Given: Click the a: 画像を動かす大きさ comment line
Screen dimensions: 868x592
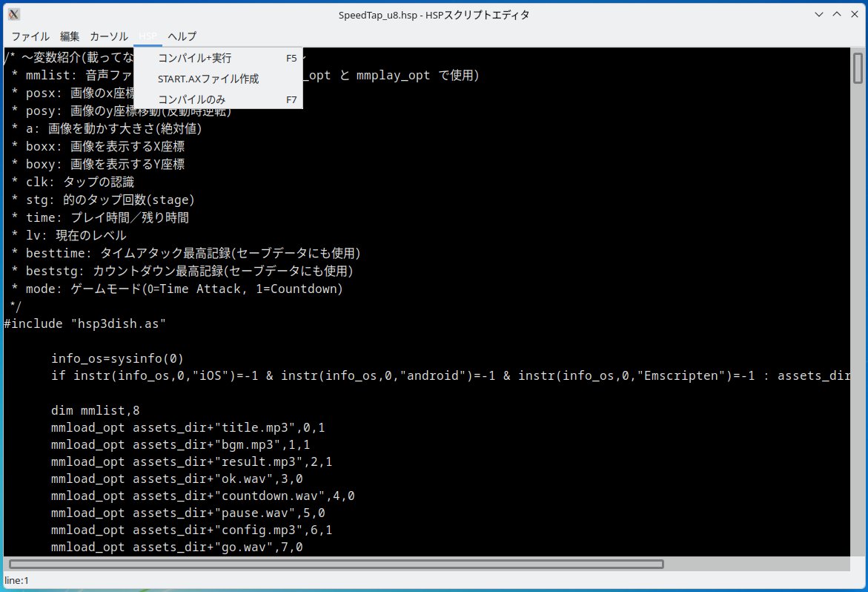Looking at the screenshot, I should (106, 129).
